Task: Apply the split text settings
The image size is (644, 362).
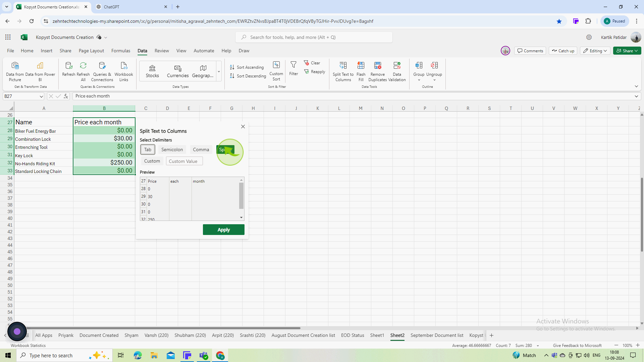Action: (224, 230)
